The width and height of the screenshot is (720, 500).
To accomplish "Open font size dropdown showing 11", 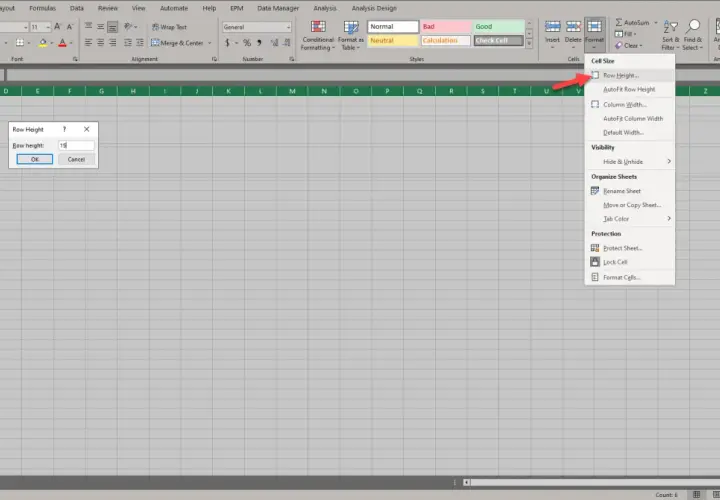I will pos(48,28).
